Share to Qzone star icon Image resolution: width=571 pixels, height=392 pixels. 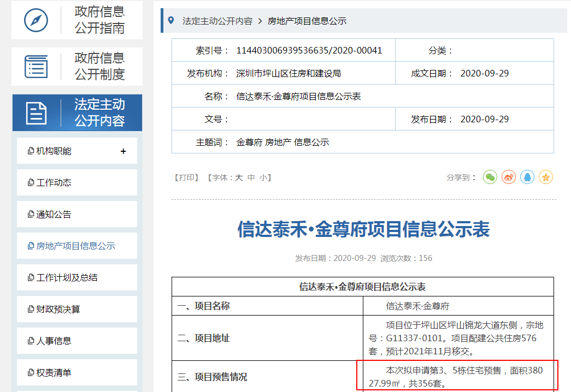[546, 177]
